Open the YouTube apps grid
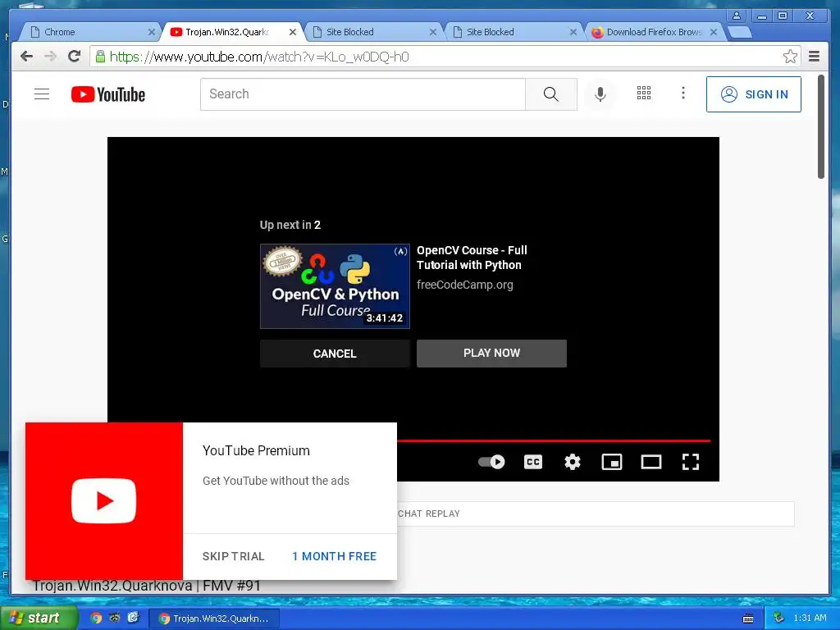 click(x=644, y=94)
